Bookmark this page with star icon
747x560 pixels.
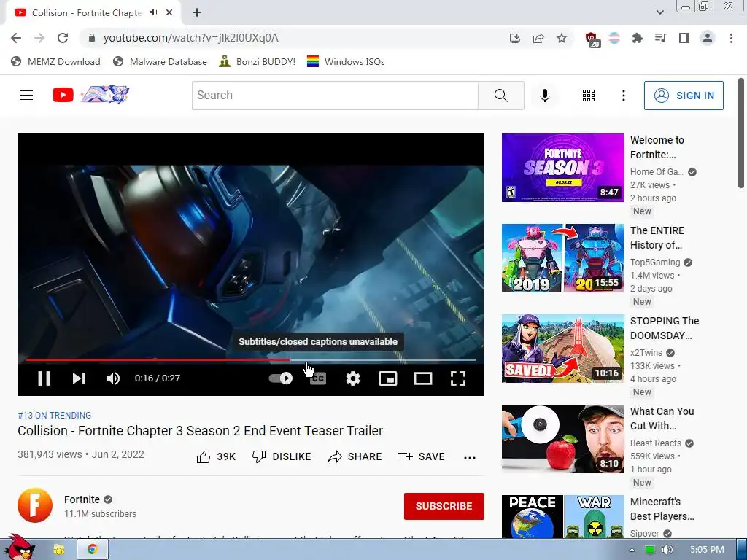pyautogui.click(x=562, y=38)
